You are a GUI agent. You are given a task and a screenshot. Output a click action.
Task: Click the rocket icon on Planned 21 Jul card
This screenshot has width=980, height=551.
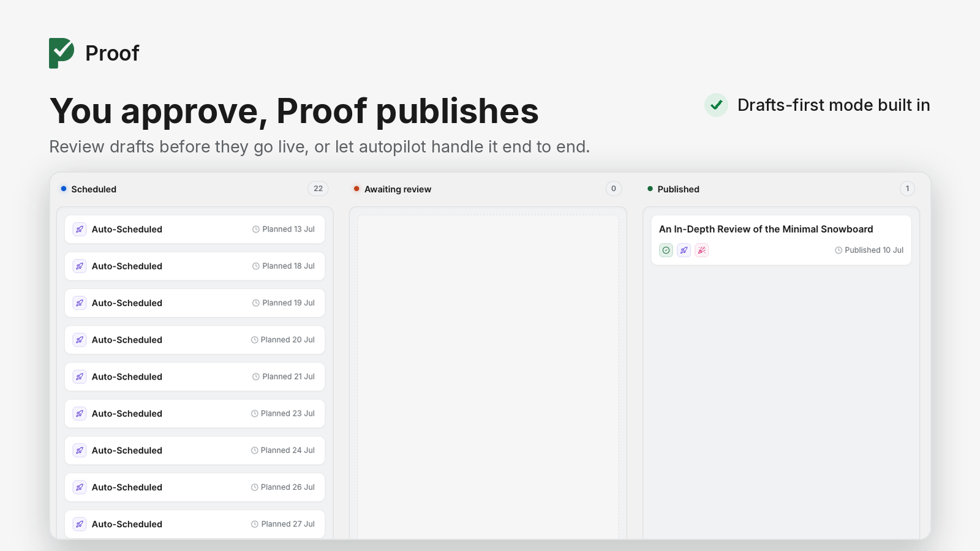[x=80, y=377]
